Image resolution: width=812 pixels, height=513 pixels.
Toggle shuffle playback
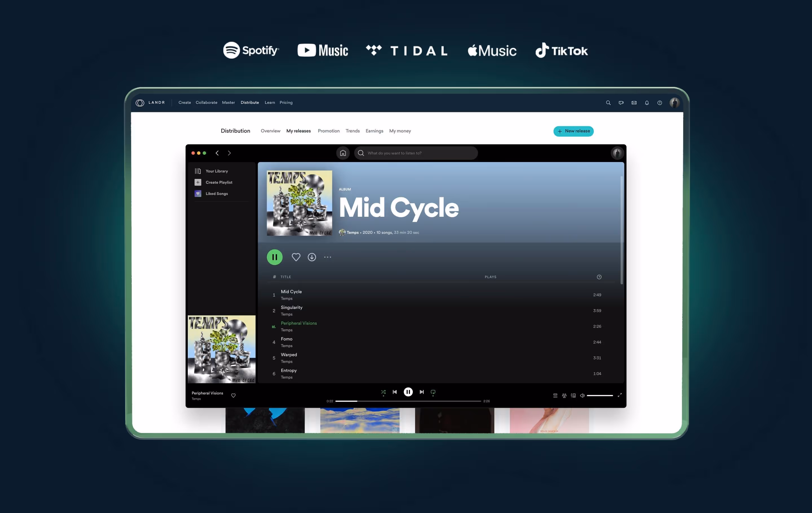coord(383,392)
